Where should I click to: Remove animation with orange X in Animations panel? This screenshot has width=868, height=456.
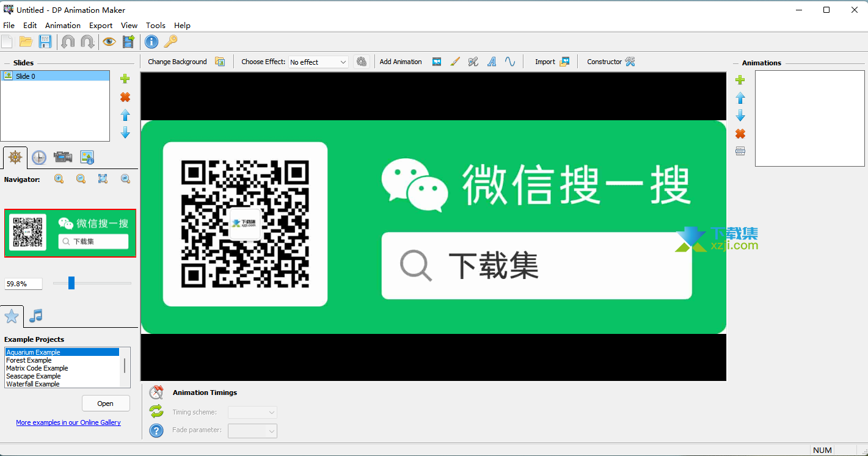coord(740,134)
